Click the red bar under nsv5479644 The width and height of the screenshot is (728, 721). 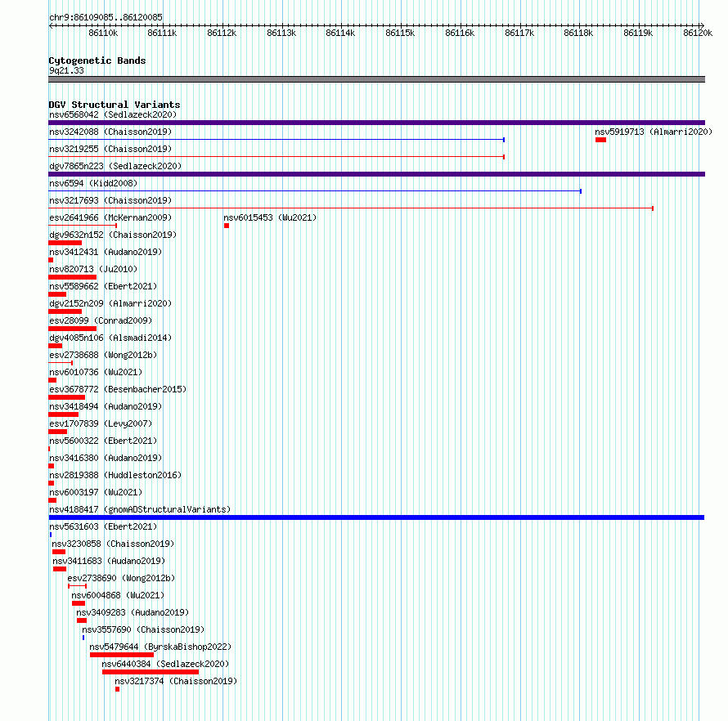(x=122, y=655)
